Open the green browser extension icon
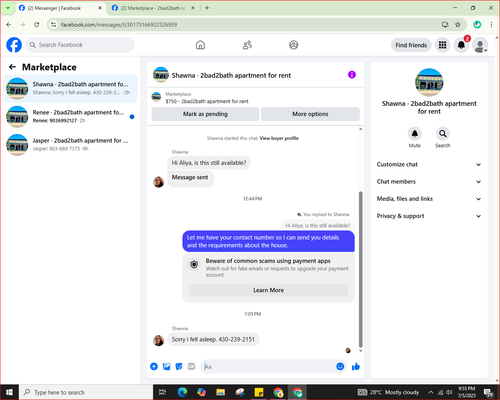Screen dimensions: 500x400 [x=477, y=25]
